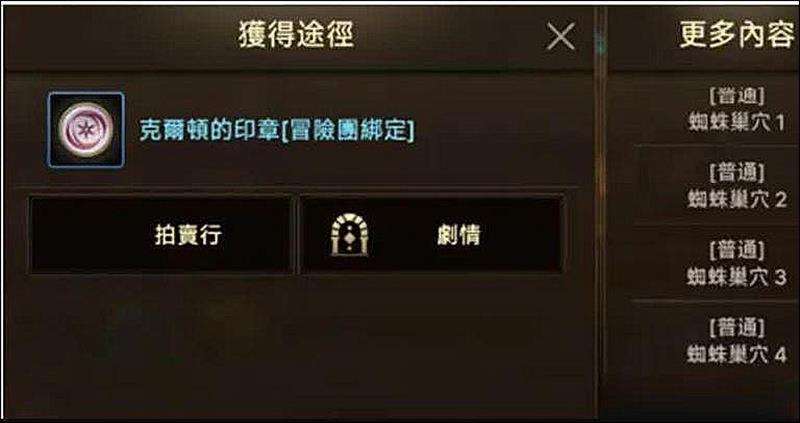Screen dimensions: 800x423
Task: Tap the arched gate icon beside 劇情
Action: (351, 235)
